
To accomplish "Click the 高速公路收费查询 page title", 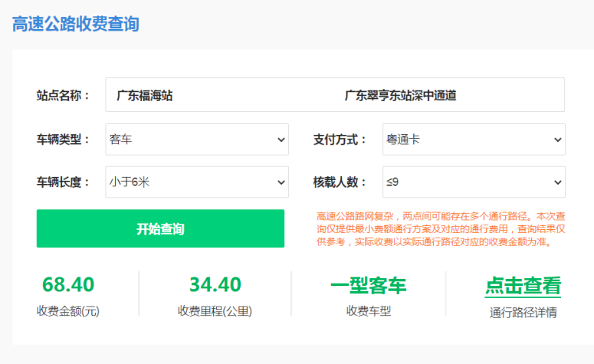I will [75, 24].
